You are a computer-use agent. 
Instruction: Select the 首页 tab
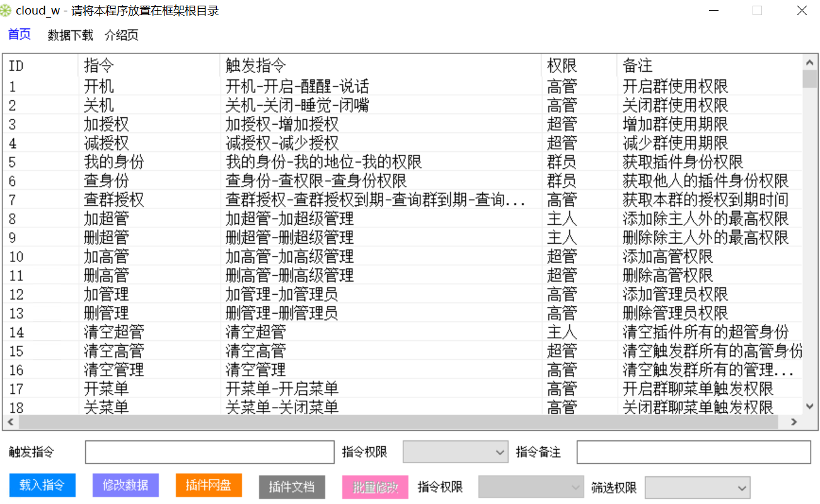pos(19,35)
